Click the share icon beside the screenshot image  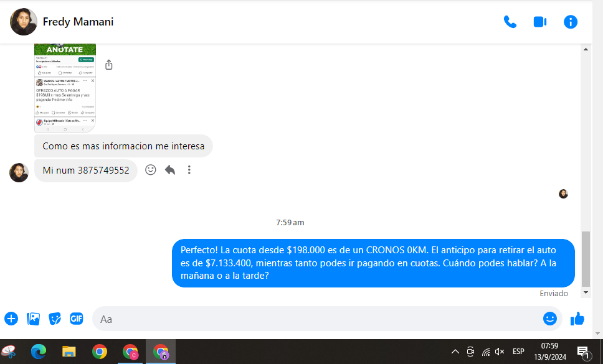109,65
